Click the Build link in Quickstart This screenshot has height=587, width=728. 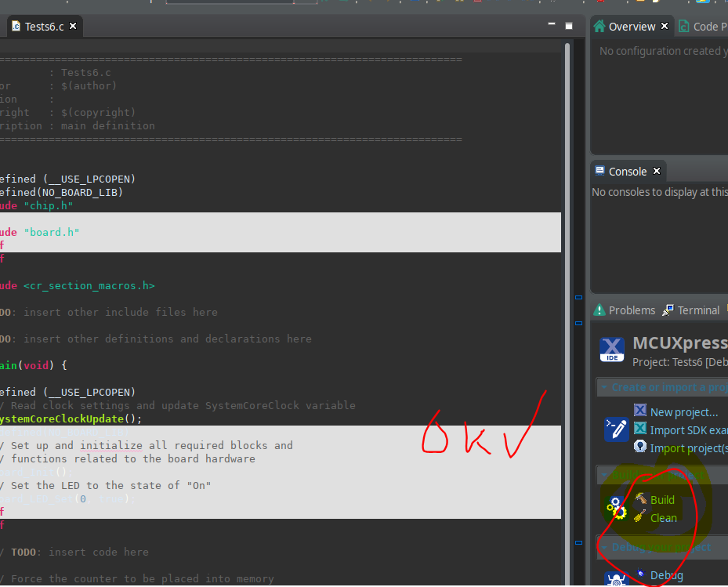(x=662, y=500)
